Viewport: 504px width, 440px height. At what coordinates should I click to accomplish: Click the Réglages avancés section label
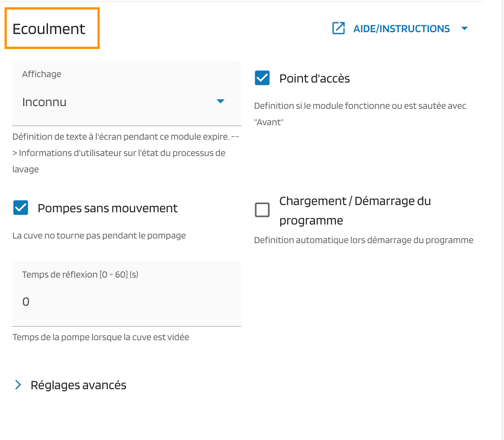coord(78,385)
